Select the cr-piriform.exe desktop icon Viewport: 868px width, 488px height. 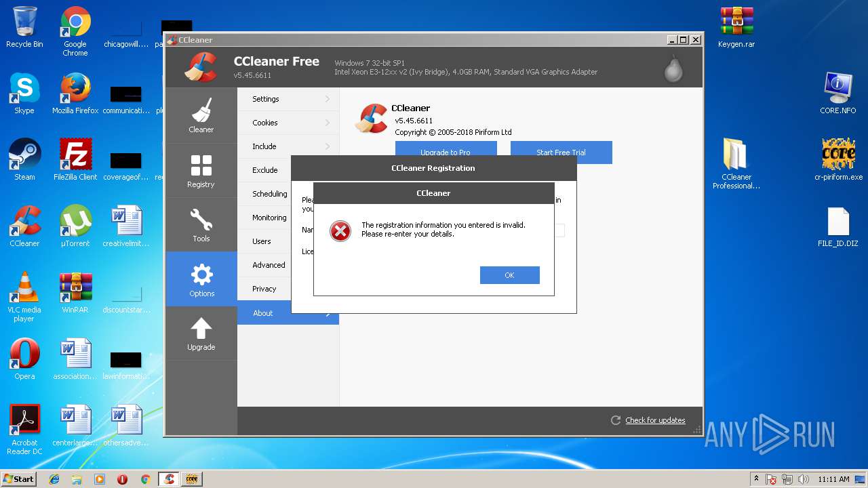pyautogui.click(x=838, y=160)
